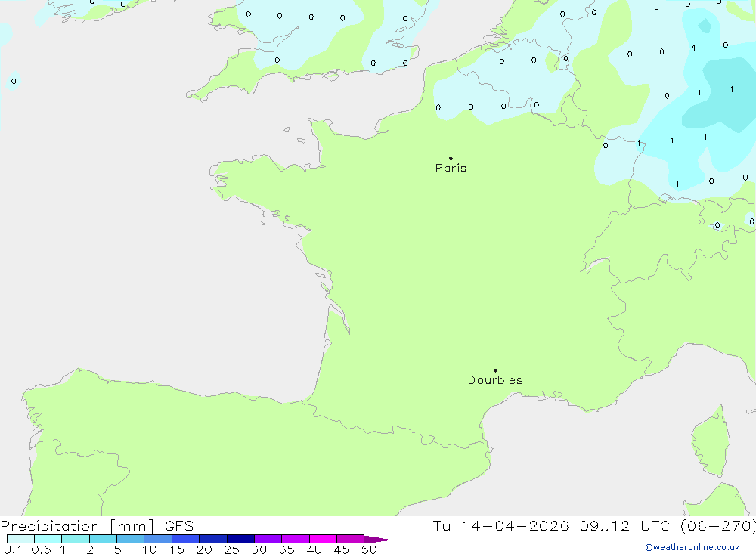Click the '14-04-2026' forecast date

(516, 525)
